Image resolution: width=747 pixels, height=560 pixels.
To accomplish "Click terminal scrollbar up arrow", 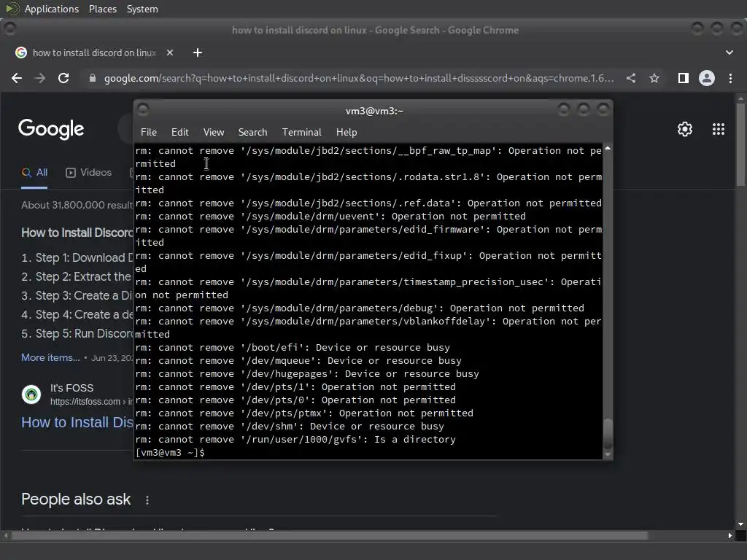I will pos(608,149).
